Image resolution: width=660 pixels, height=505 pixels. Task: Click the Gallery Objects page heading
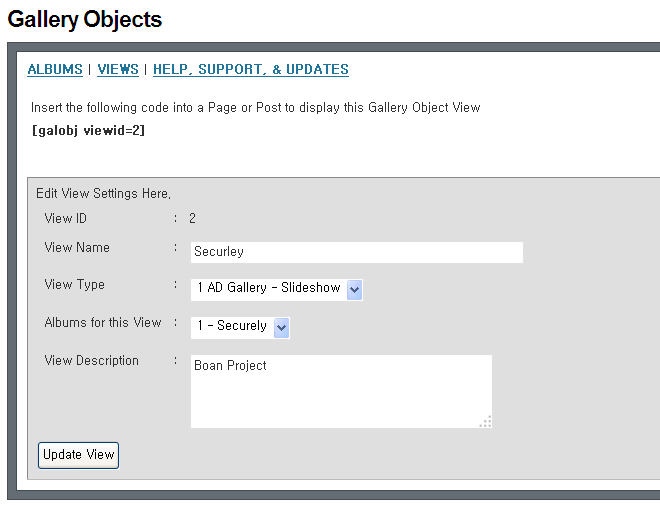point(85,19)
